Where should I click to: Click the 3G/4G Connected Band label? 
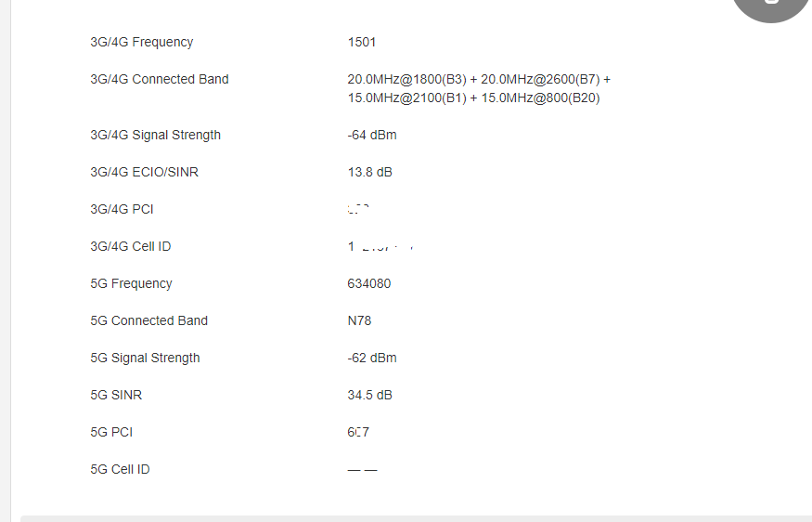[x=159, y=79]
